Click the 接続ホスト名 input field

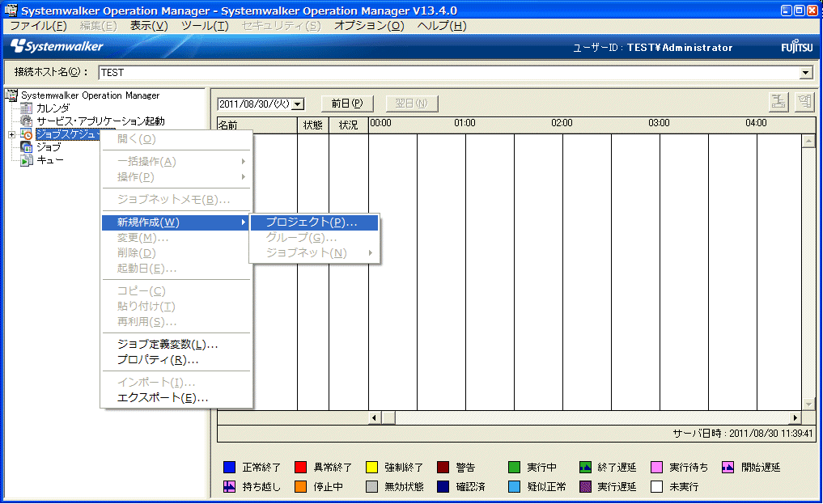[x=449, y=73]
